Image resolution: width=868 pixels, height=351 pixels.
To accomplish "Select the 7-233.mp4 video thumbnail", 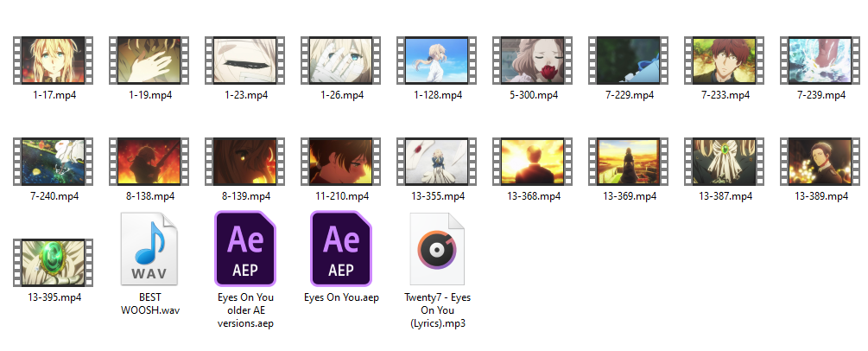I will (724, 61).
